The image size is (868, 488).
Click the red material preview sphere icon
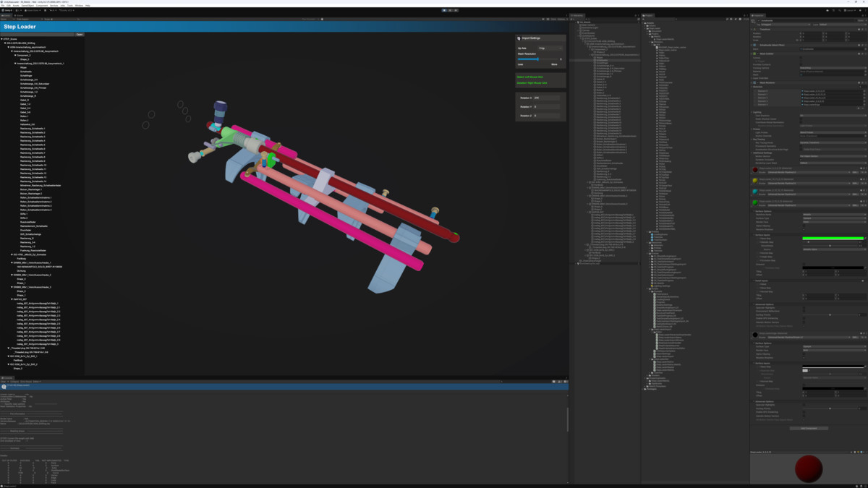click(x=755, y=170)
